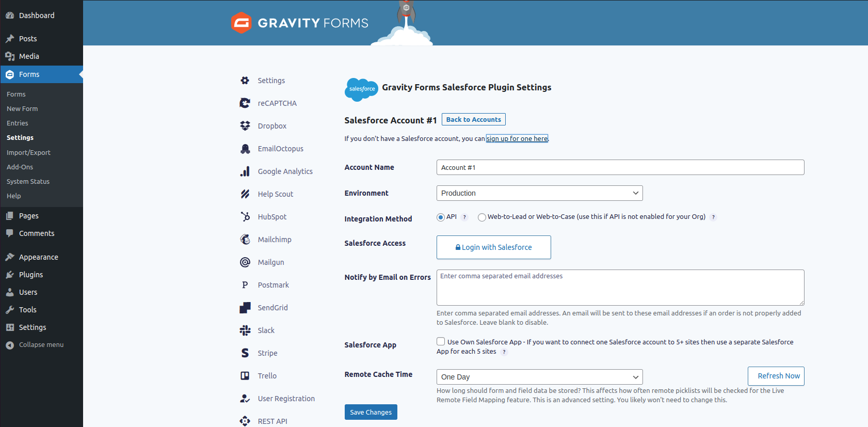This screenshot has width=868, height=427.
Task: Click the Gravity Forms logo icon
Action: click(x=241, y=23)
